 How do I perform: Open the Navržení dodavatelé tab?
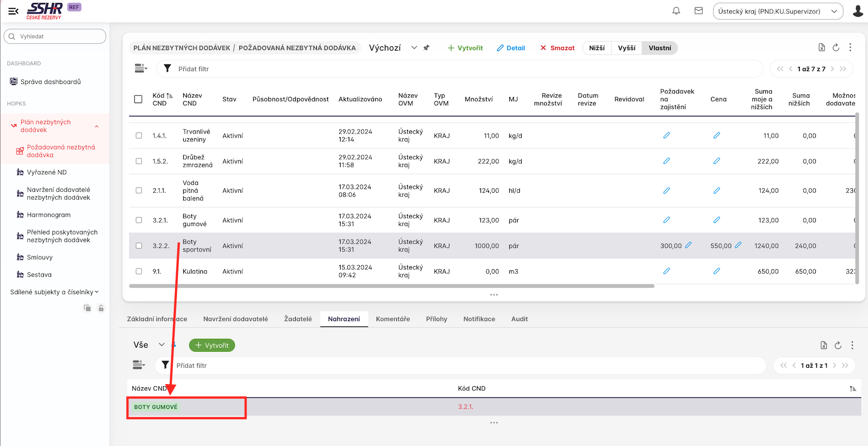[235, 319]
